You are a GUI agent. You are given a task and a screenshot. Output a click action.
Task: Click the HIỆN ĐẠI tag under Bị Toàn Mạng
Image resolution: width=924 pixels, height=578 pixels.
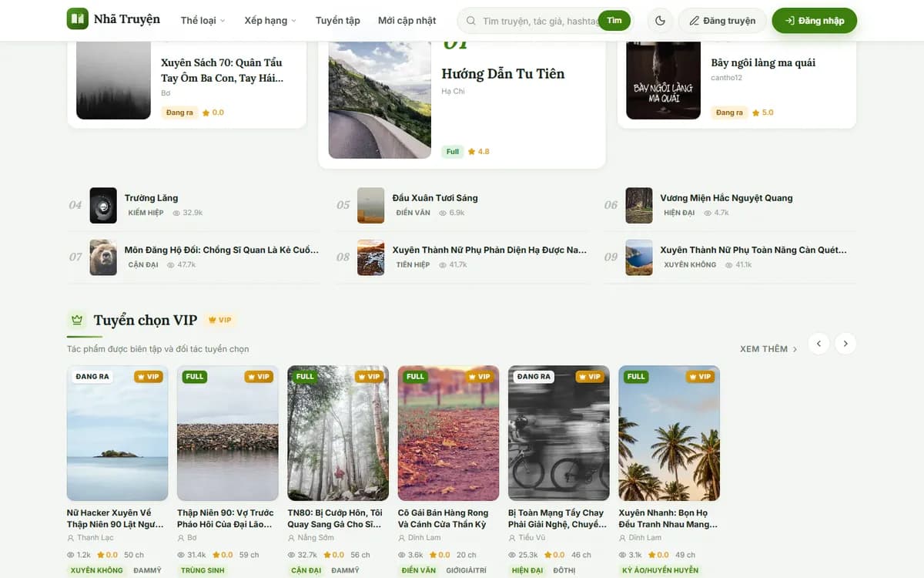527,570
